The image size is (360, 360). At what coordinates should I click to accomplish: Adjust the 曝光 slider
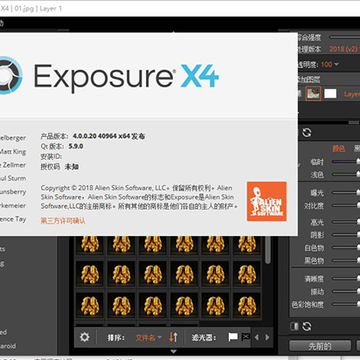[346, 192]
